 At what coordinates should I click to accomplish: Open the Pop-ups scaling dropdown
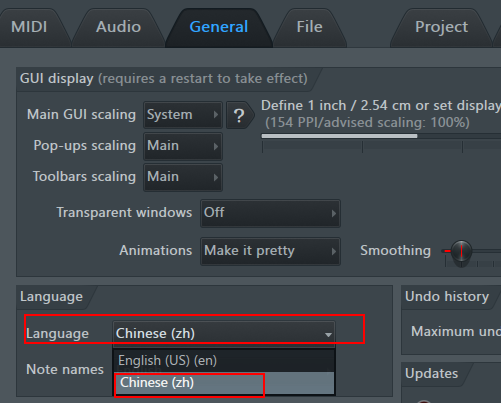(183, 146)
